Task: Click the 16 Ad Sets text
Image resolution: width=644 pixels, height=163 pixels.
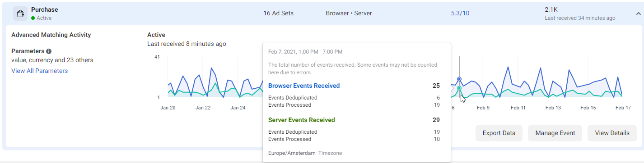Action: coord(279,13)
